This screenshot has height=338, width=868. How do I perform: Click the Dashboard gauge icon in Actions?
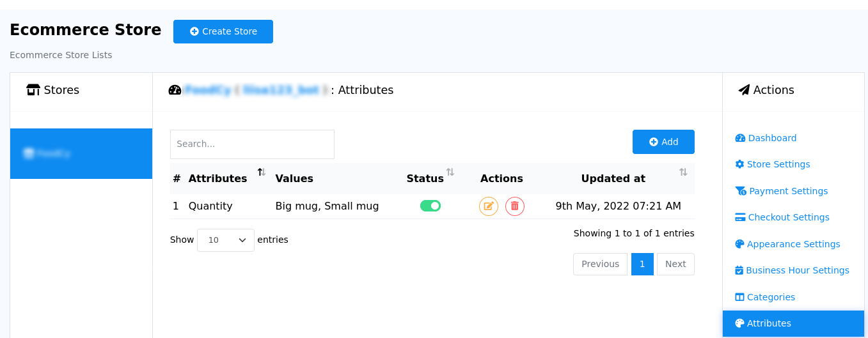[x=740, y=138]
